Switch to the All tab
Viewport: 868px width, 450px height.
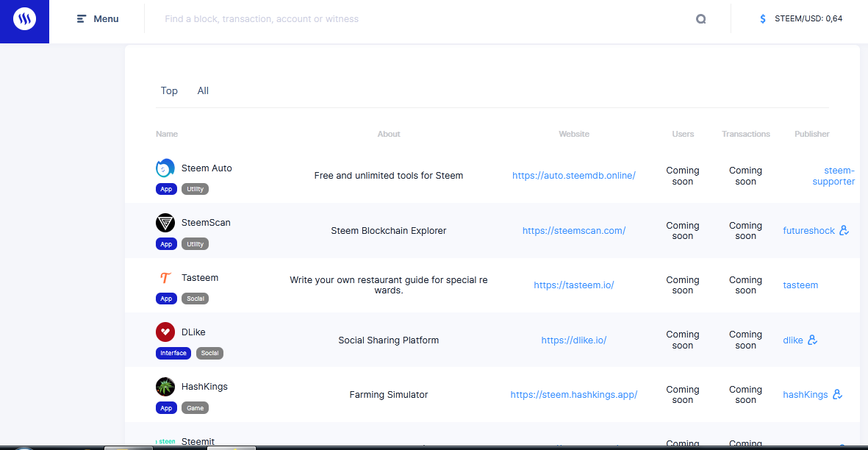tap(203, 90)
